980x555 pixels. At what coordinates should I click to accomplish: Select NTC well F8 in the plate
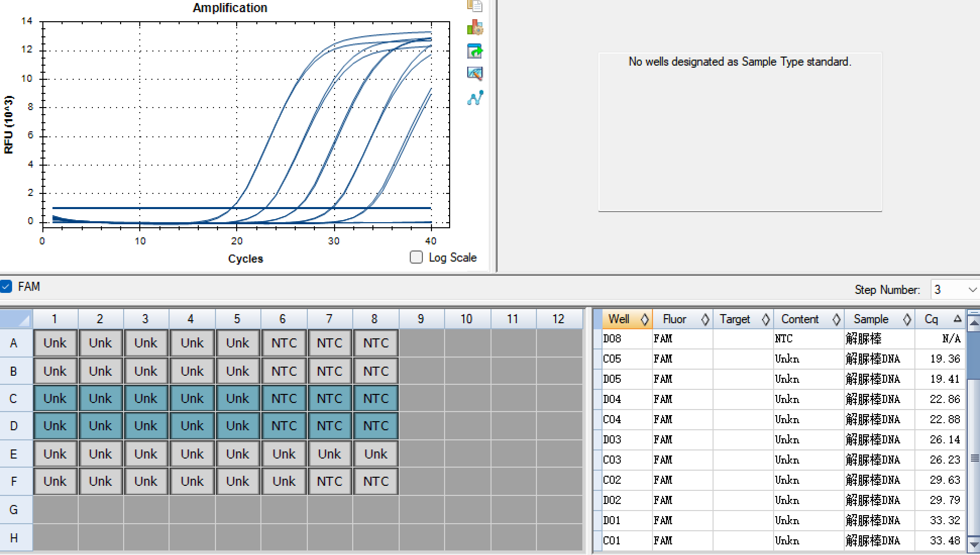[376, 481]
